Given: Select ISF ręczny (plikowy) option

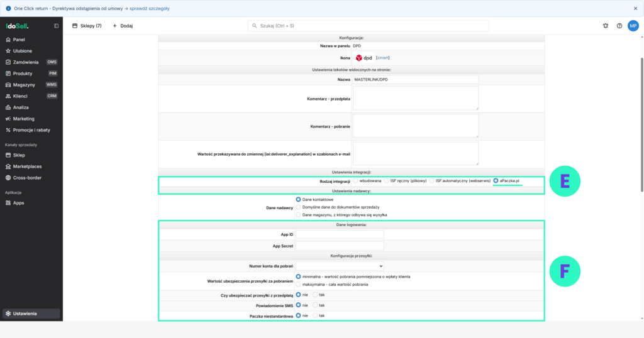Looking at the screenshot, I should pos(387,181).
